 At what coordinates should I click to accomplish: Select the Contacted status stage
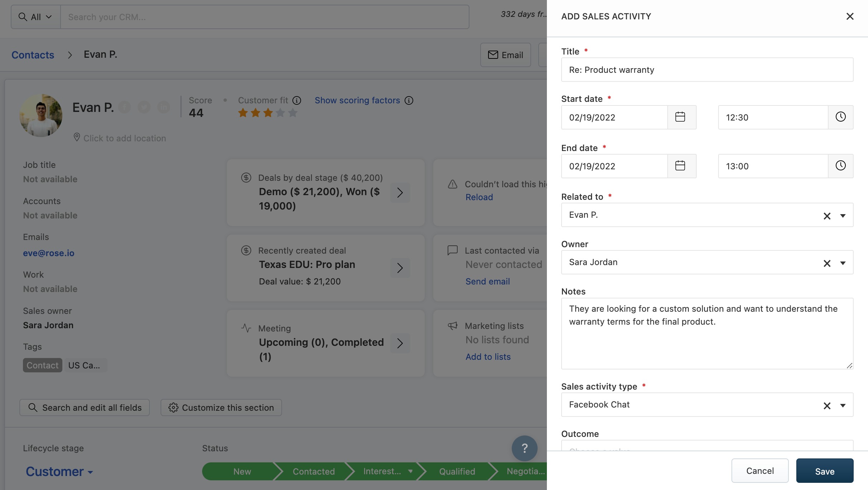click(x=314, y=471)
